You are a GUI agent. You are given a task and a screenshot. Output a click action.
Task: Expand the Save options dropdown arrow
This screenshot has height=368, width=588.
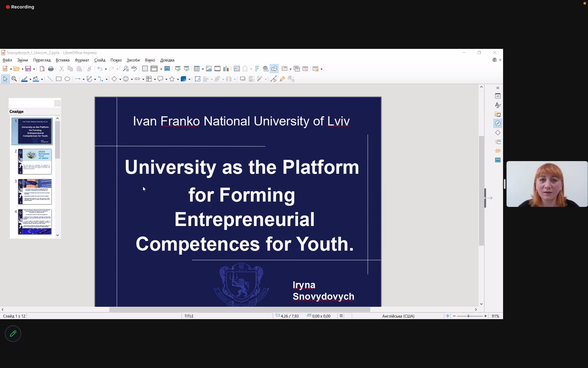tap(34, 69)
